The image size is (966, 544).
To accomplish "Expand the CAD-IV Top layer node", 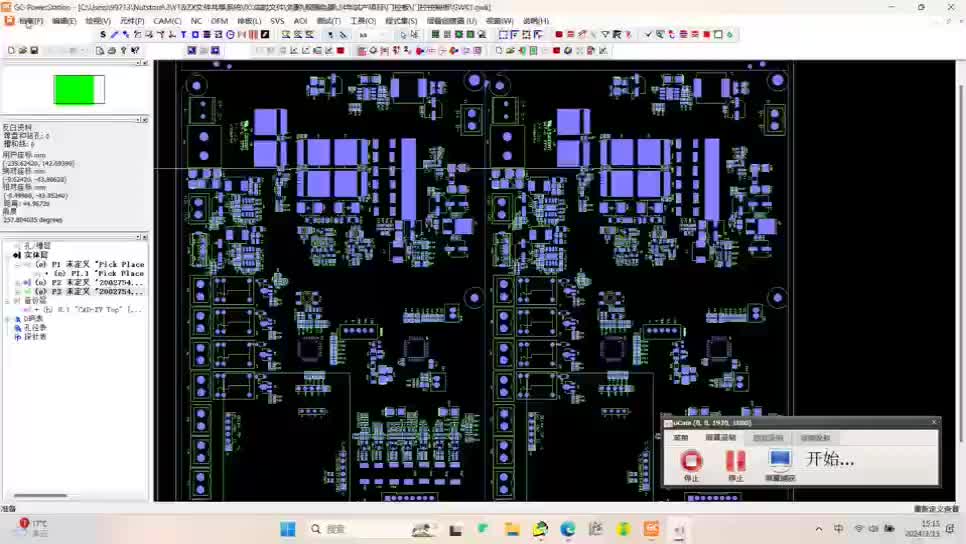I will [x=36, y=310].
